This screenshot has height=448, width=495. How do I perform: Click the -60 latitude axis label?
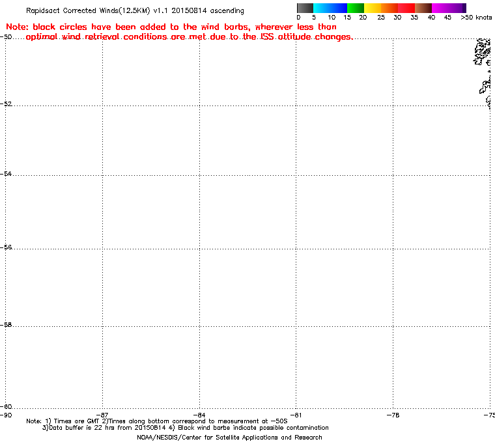point(6,406)
